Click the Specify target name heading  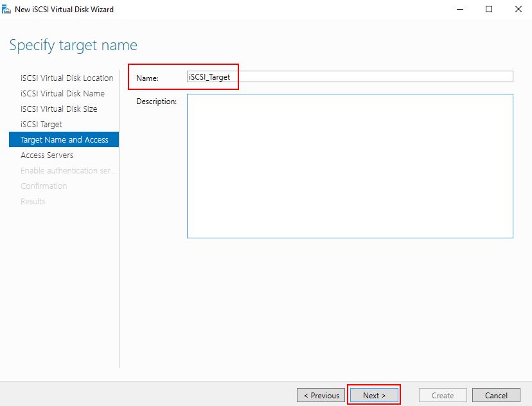(x=73, y=45)
